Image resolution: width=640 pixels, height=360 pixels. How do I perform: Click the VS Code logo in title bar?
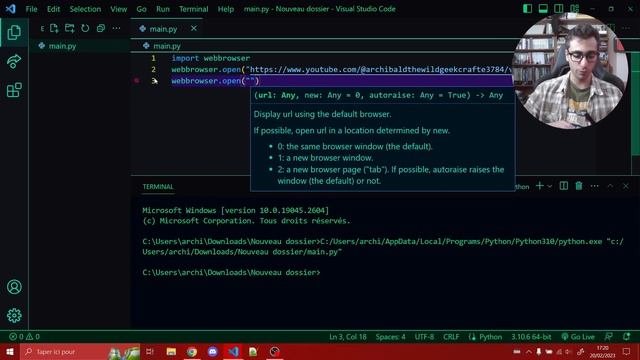tap(10, 9)
